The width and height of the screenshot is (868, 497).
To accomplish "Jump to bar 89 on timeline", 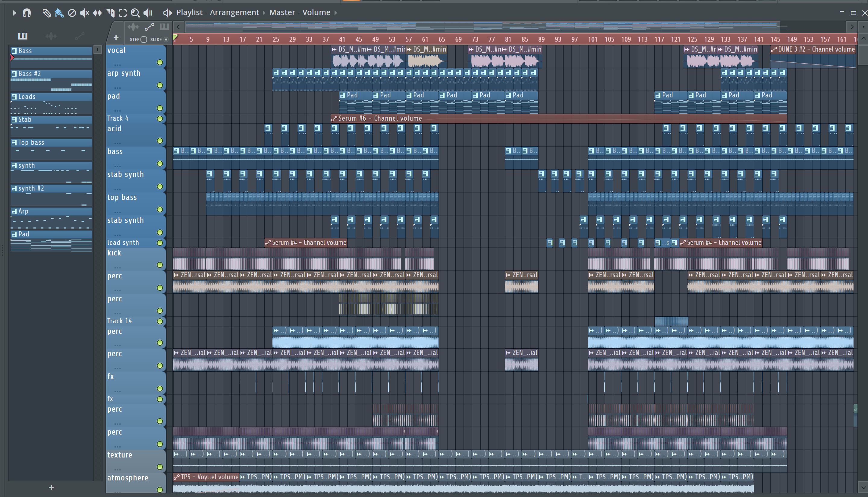I will (x=541, y=39).
